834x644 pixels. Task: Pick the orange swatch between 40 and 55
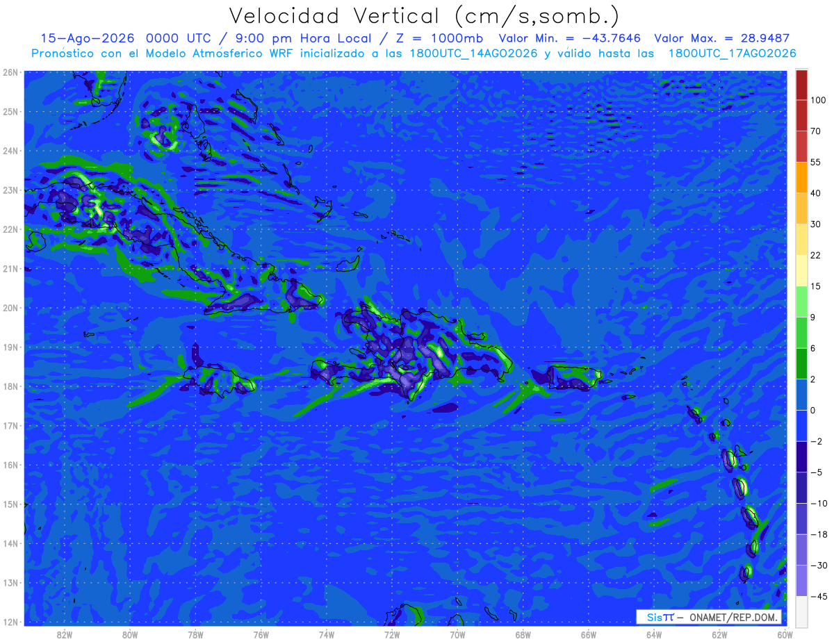tap(801, 176)
